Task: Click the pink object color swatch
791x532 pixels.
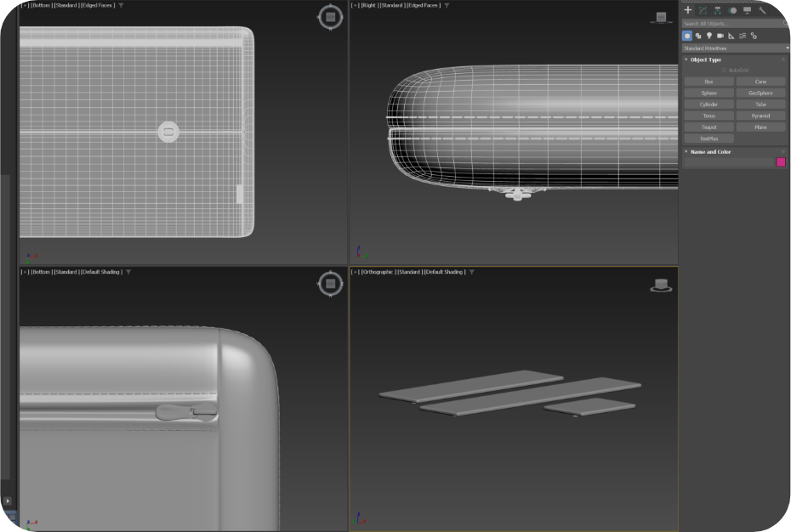Action: (x=781, y=161)
